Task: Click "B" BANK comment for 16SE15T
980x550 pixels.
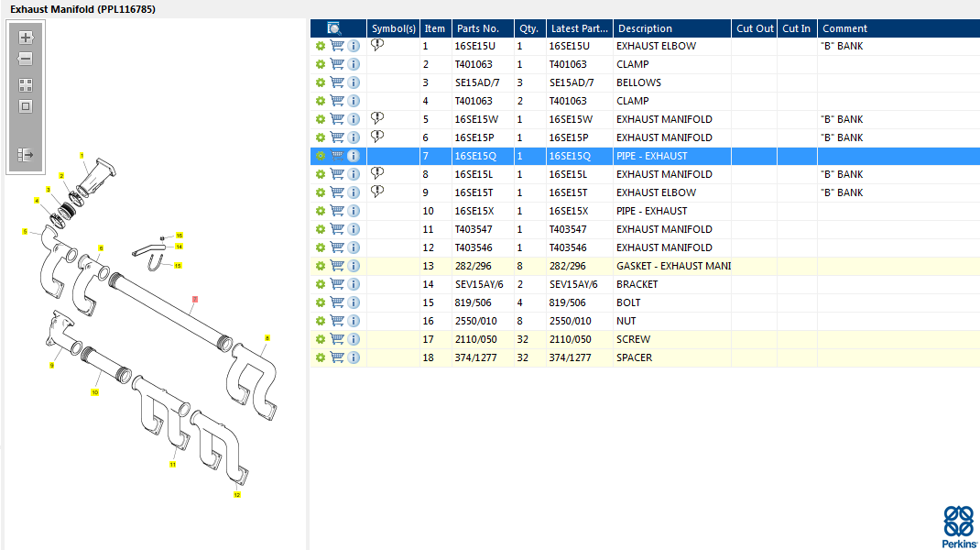Action: 842,192
